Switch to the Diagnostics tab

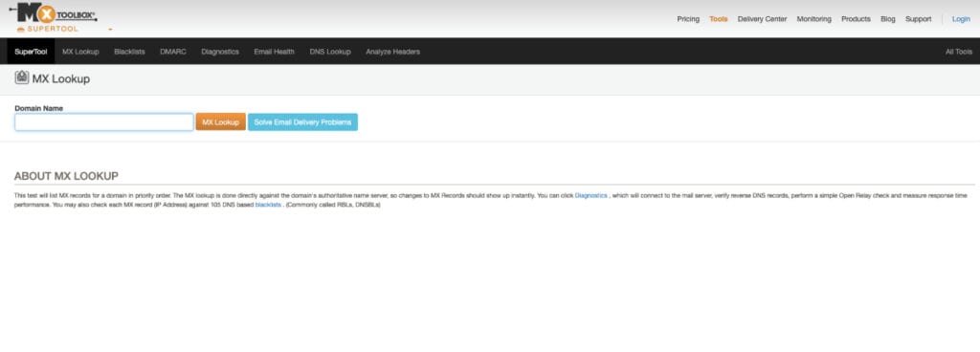click(x=220, y=52)
